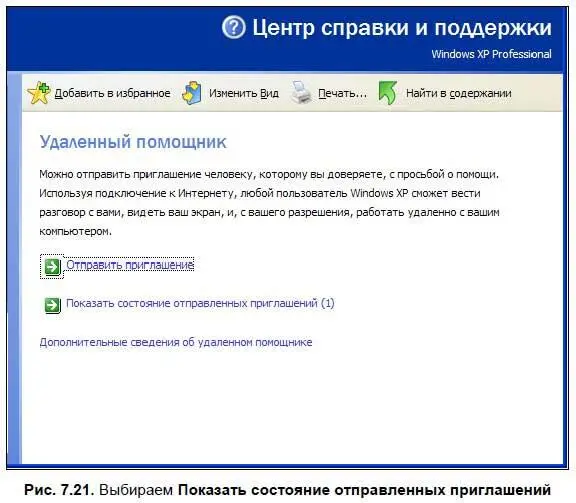Click the Рис. 7.21 caption below the window
Screen dimensions: 576x503
pyautogui.click(x=288, y=490)
